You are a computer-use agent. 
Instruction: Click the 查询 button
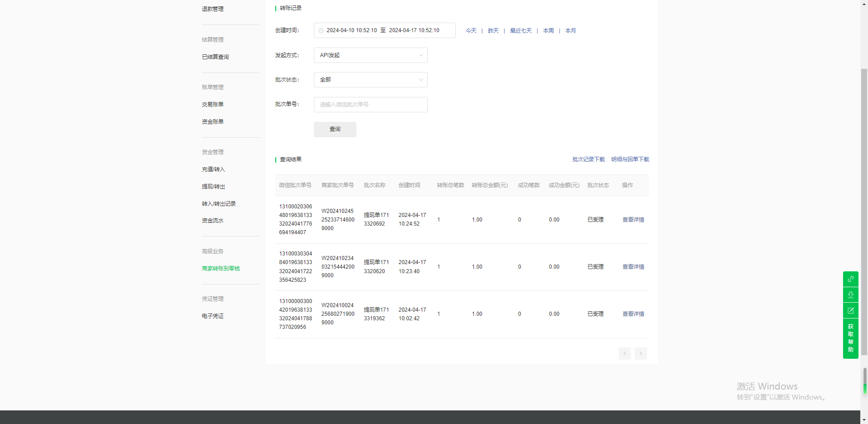[335, 130]
